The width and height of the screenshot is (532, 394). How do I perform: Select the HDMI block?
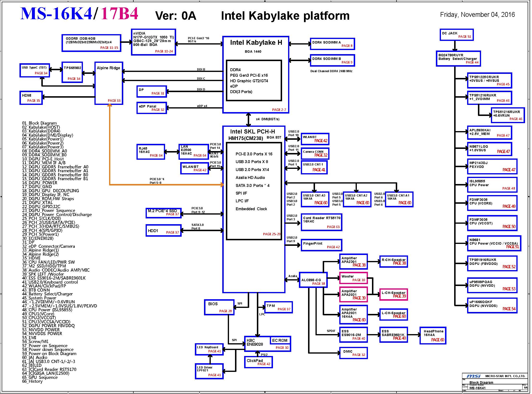[x=31, y=98]
